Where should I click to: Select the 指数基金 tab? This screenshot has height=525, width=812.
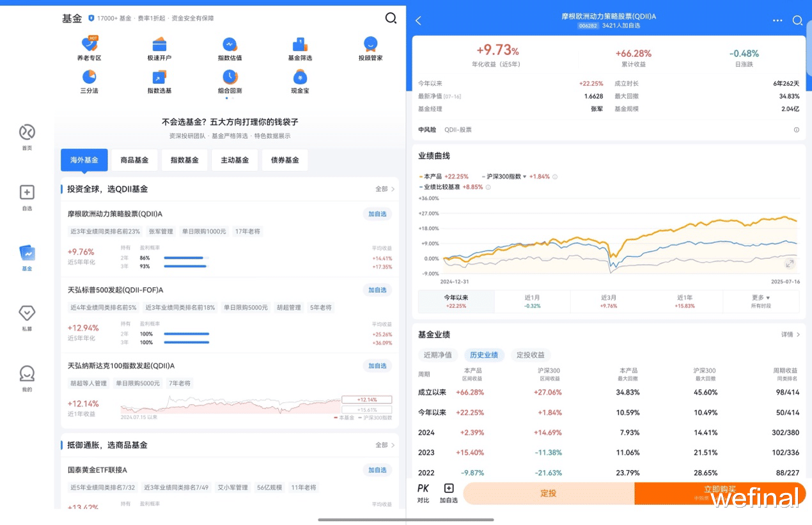[x=185, y=160]
